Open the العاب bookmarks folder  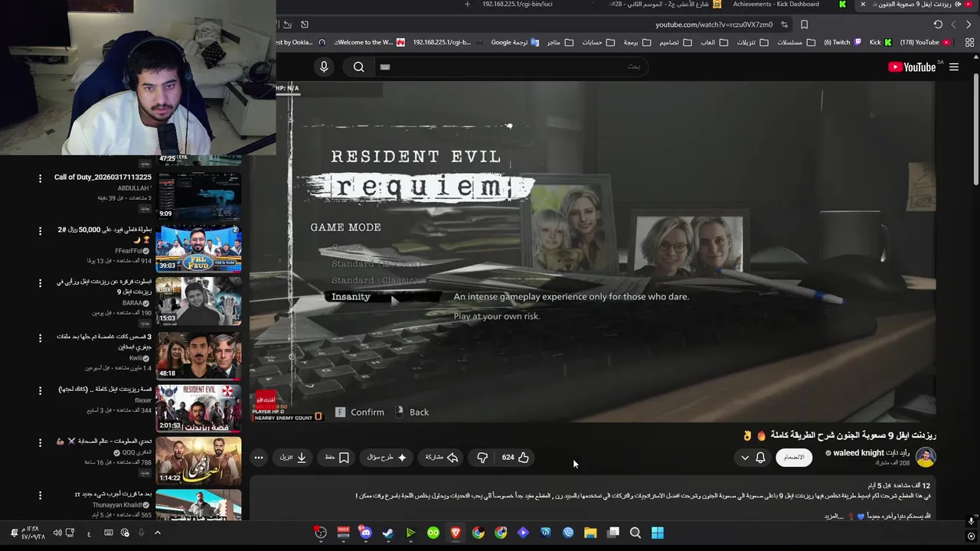714,42
